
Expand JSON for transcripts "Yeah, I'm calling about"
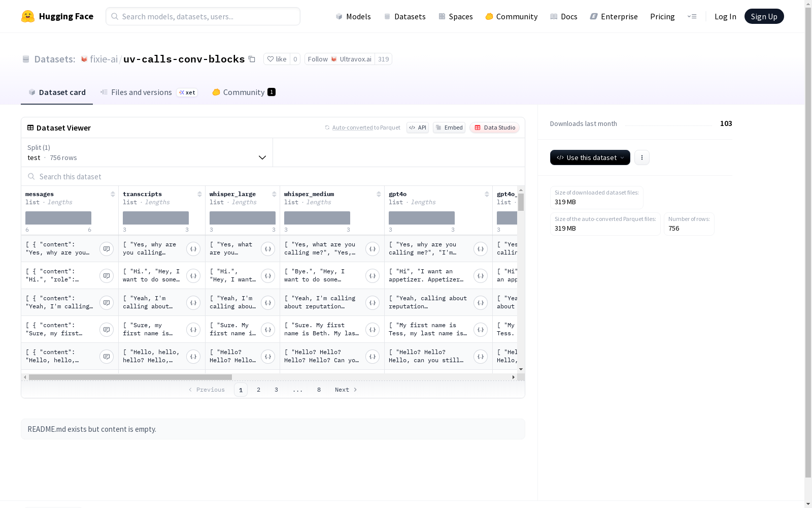pos(193,303)
